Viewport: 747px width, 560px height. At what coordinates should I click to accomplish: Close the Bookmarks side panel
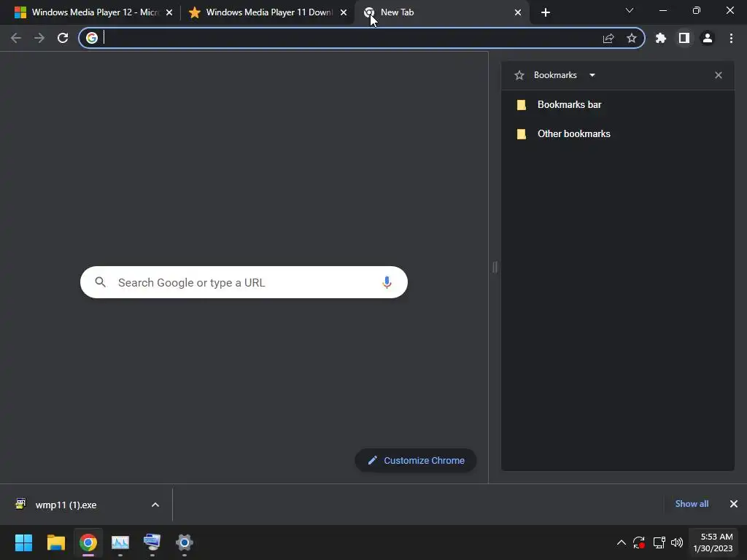(719, 75)
